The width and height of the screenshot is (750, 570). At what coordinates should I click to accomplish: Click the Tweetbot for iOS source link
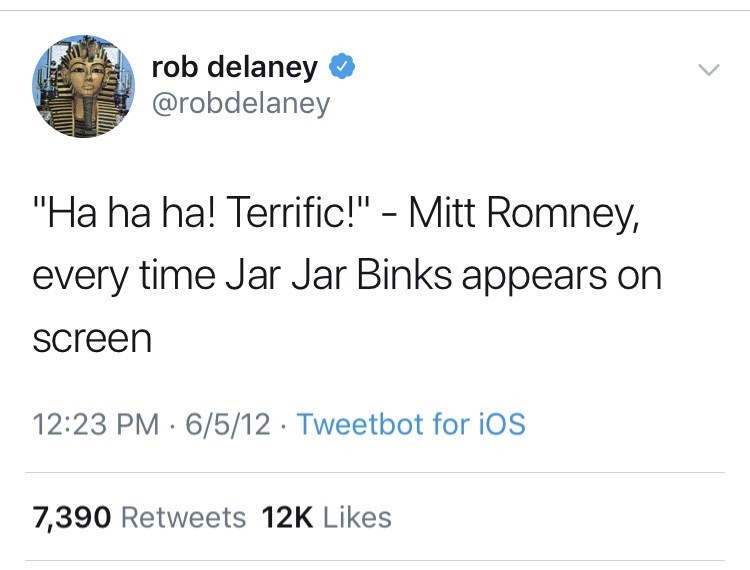(411, 423)
